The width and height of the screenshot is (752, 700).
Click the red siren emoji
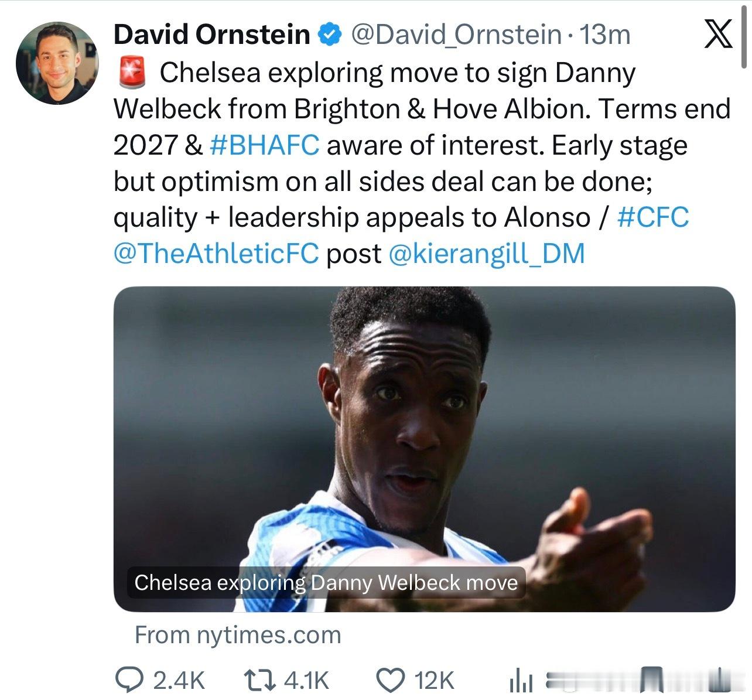(131, 73)
